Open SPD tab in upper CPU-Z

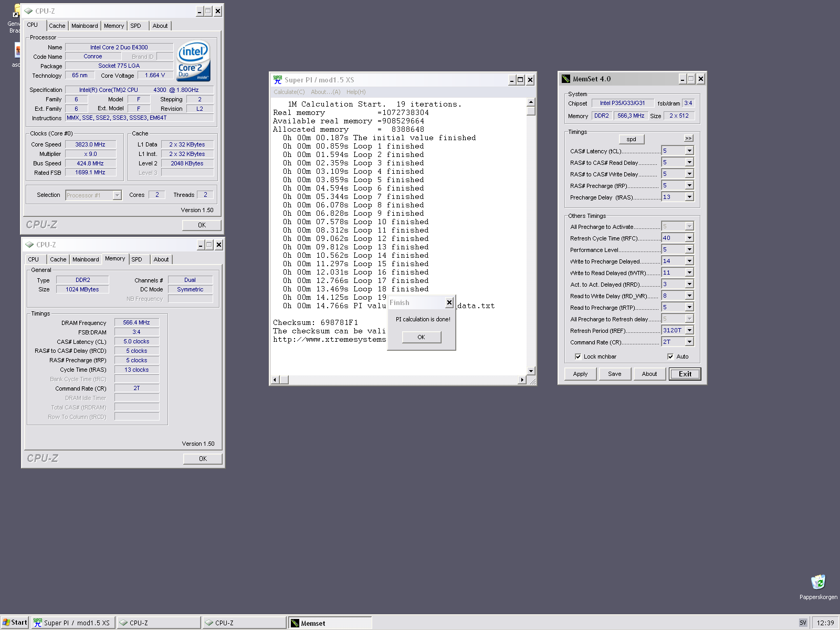(x=136, y=26)
